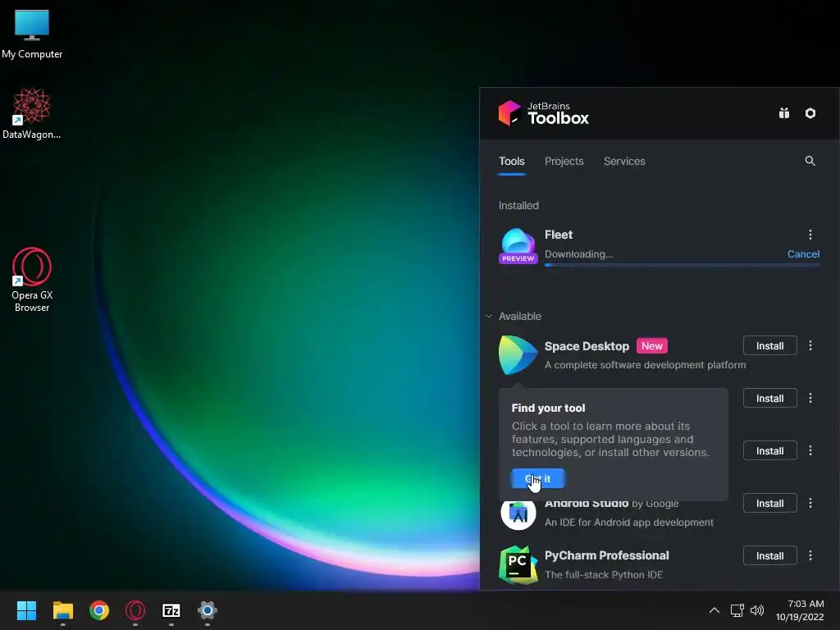Collapse the Available section chevron
Viewport: 840px width, 630px height.
coord(489,316)
